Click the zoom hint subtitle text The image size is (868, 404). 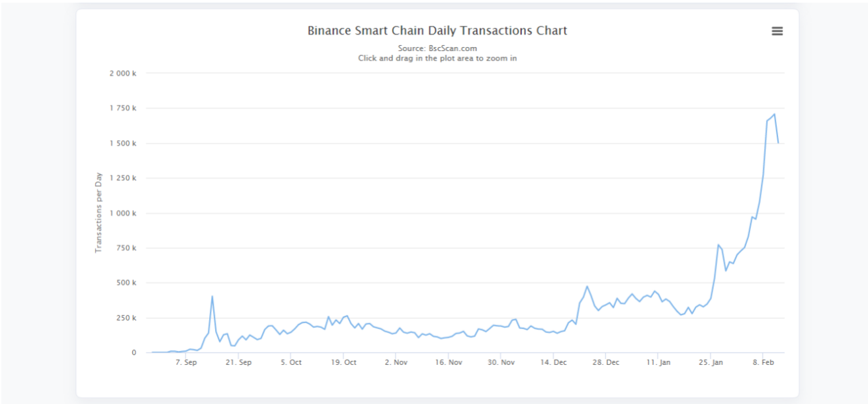(x=437, y=58)
